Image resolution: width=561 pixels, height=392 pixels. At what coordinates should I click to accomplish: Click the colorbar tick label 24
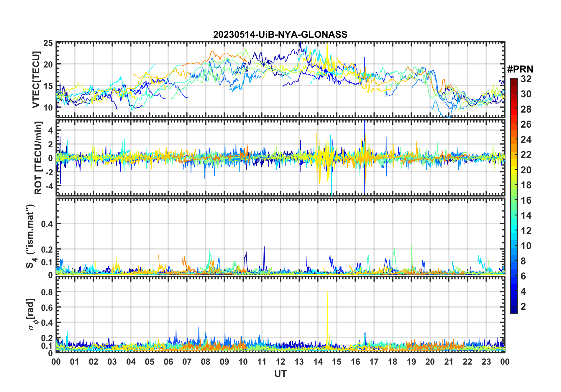tap(526, 139)
